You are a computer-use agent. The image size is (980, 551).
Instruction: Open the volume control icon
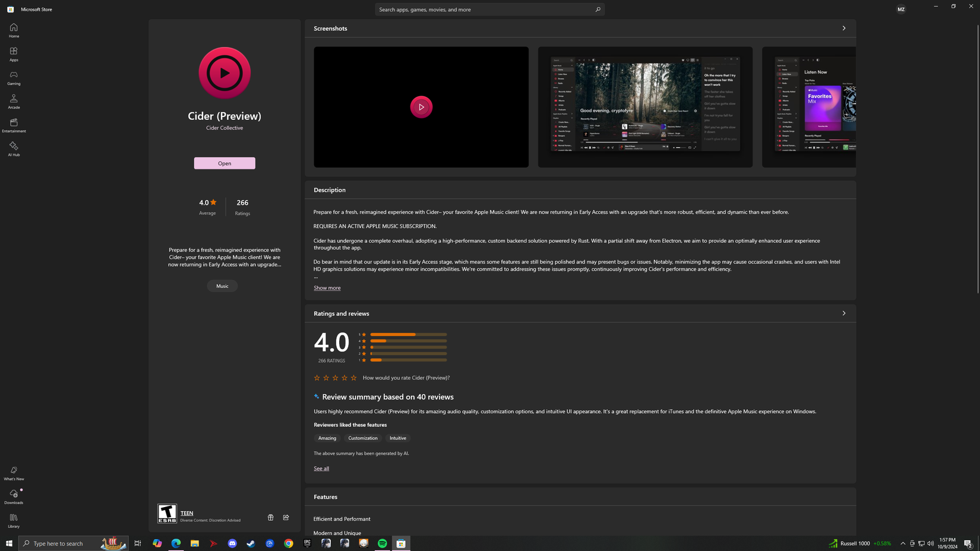(x=931, y=543)
